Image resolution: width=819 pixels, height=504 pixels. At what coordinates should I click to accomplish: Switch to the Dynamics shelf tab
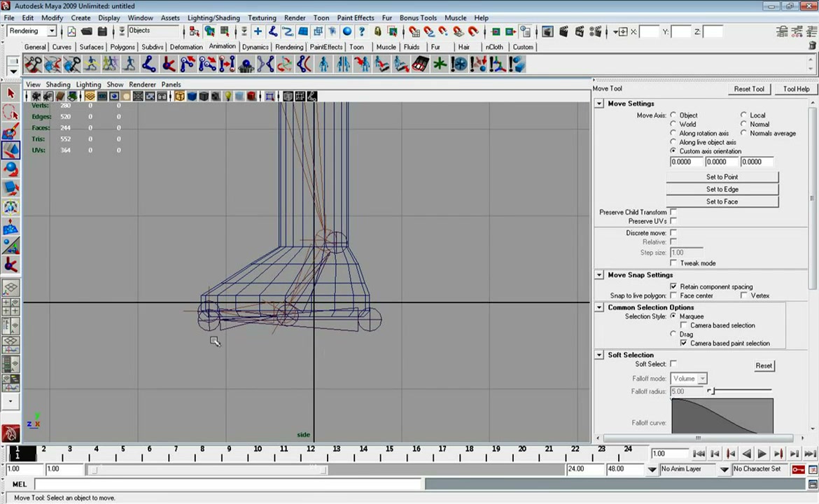tap(255, 47)
